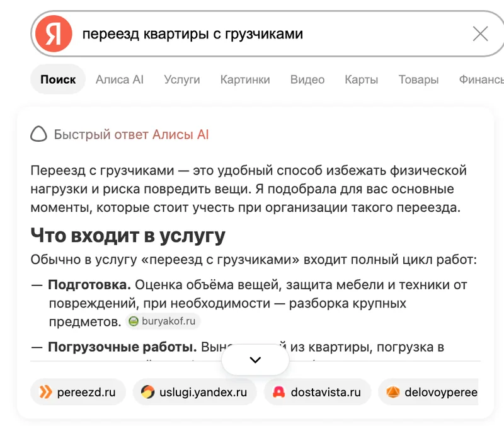Open the dostavista.ru source link

click(x=318, y=392)
